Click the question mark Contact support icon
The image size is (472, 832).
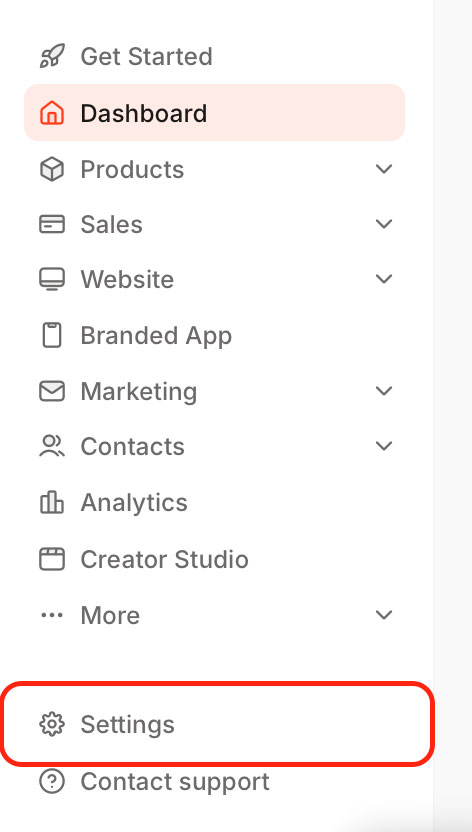[52, 782]
